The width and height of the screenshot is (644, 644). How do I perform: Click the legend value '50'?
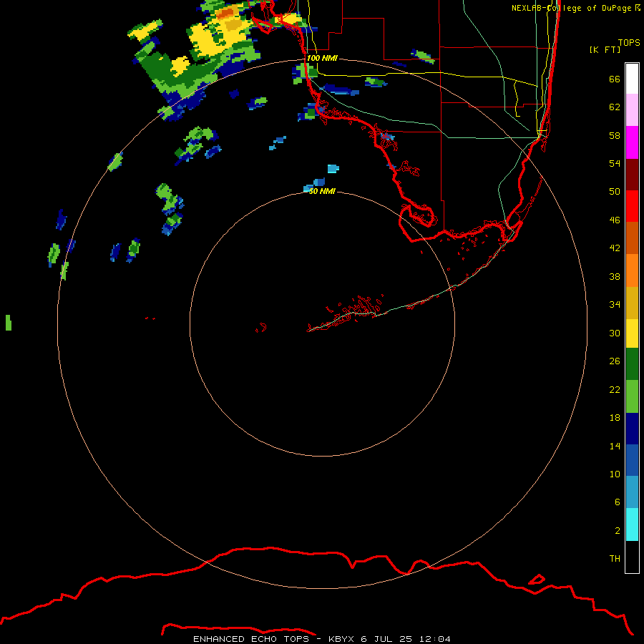615,191
